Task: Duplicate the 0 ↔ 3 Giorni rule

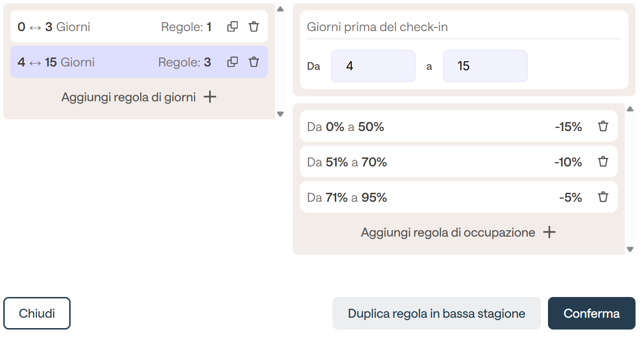Action: point(233,27)
